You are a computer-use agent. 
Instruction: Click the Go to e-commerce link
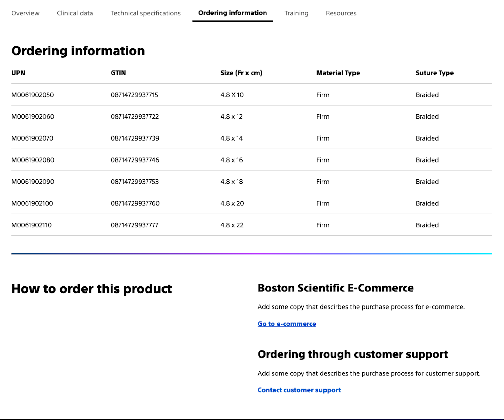coord(287,324)
